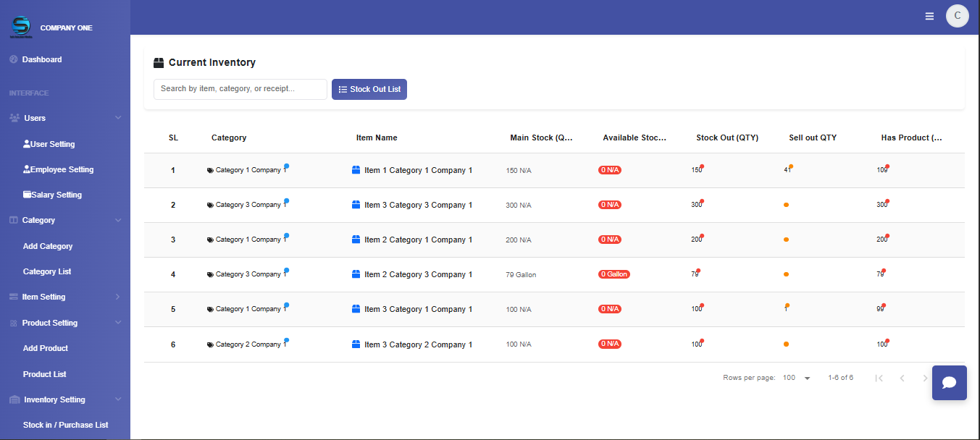Click box icon of Item 2 Category 3

[x=356, y=274]
